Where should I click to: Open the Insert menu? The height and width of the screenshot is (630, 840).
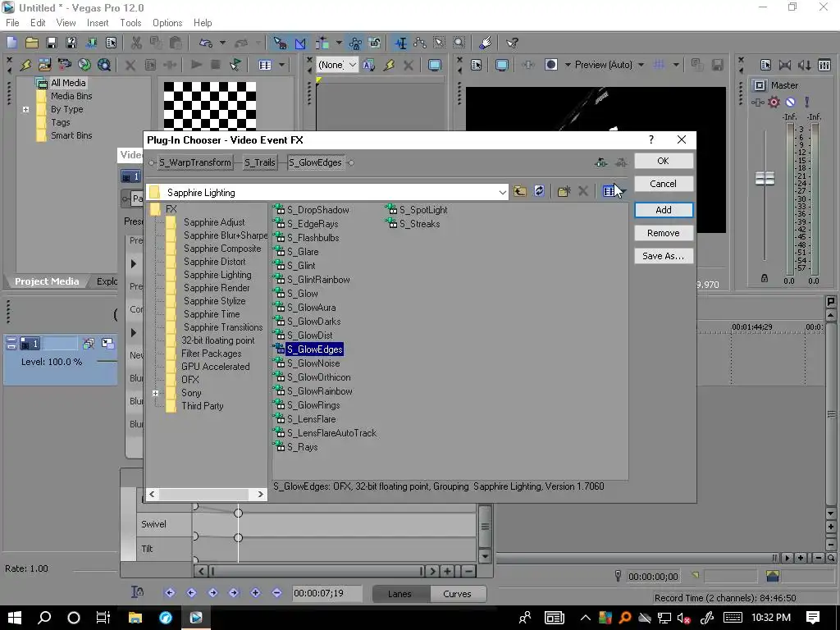[x=98, y=22]
